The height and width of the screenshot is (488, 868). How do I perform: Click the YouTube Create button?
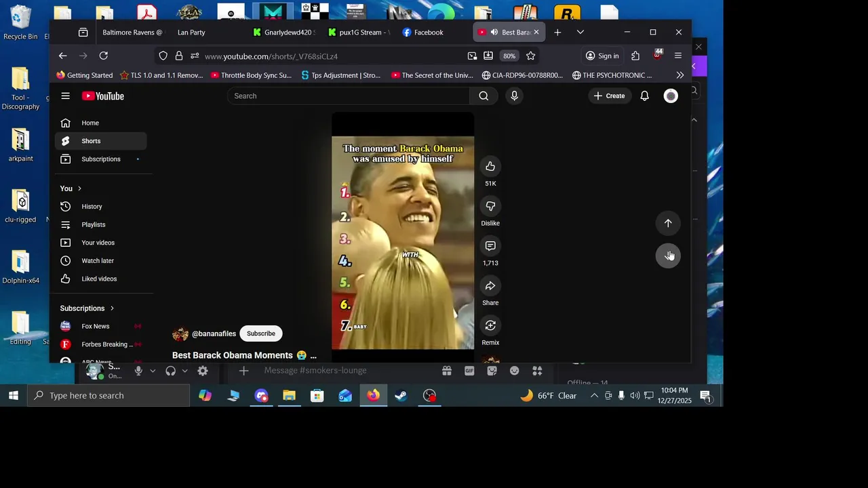[610, 96]
